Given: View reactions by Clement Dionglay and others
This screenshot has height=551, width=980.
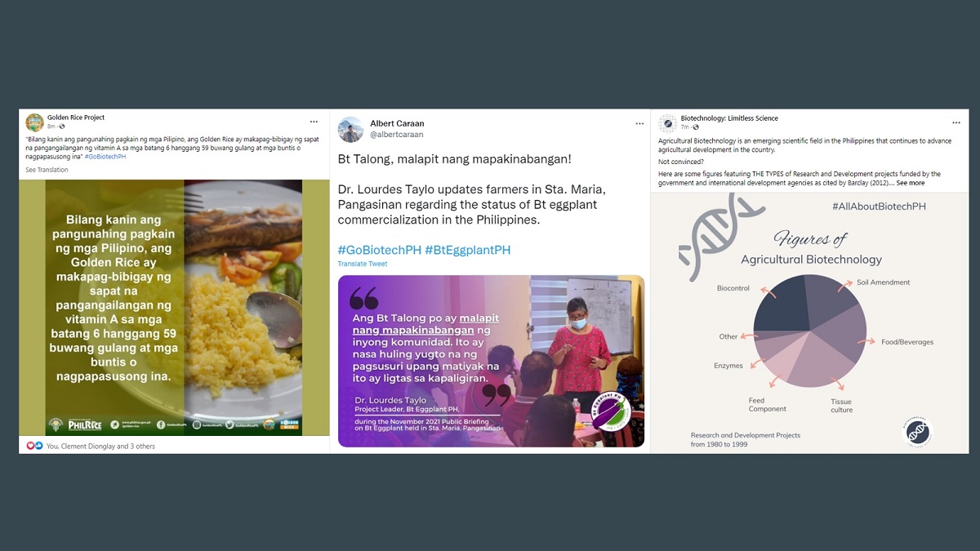Looking at the screenshot, I should pos(98,446).
